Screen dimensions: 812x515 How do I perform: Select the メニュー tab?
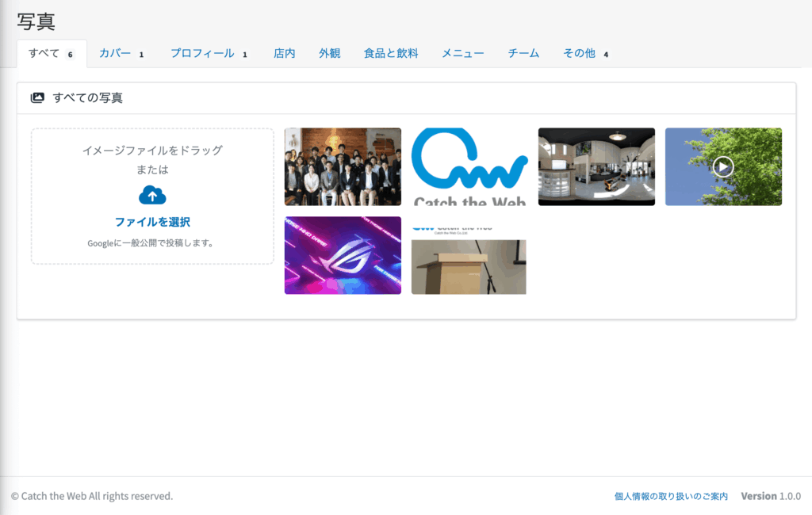(463, 54)
